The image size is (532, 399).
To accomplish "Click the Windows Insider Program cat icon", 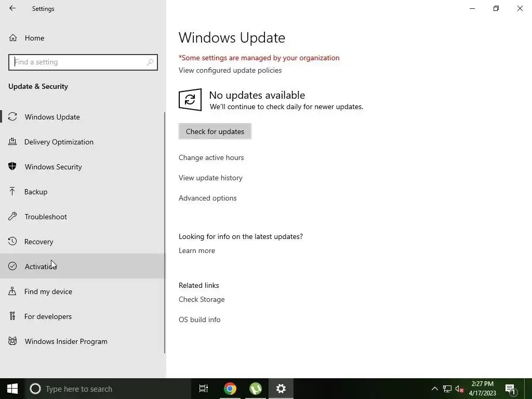I will coord(12,341).
